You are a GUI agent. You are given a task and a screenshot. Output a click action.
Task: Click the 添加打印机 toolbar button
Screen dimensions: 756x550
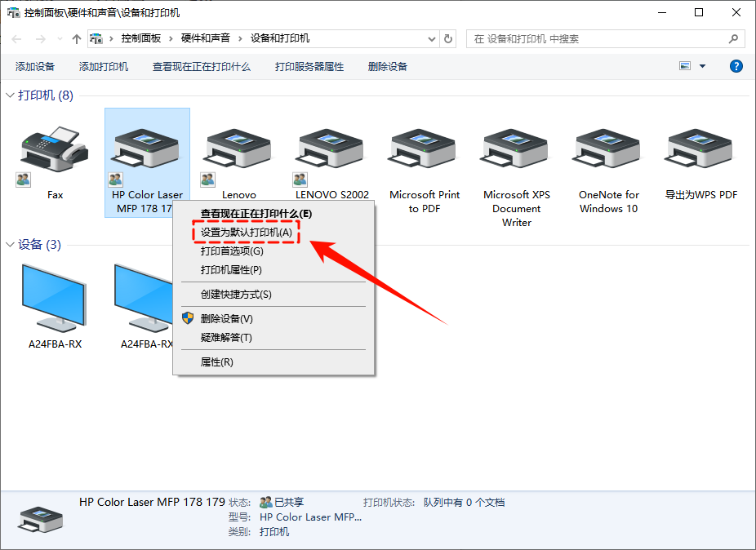click(103, 66)
